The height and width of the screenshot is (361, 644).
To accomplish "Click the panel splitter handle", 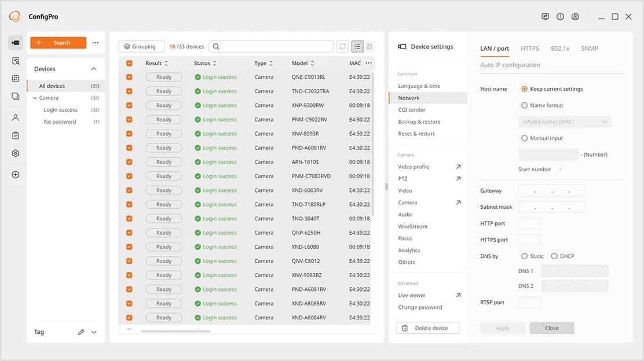I will point(386,187).
